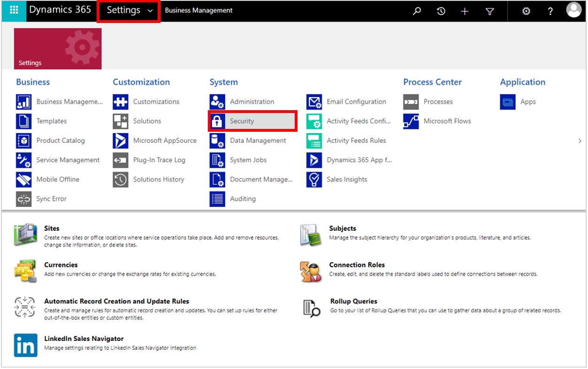The height and width of the screenshot is (369, 588).
Task: Click the LinkedIn logo icon
Action: 26,346
